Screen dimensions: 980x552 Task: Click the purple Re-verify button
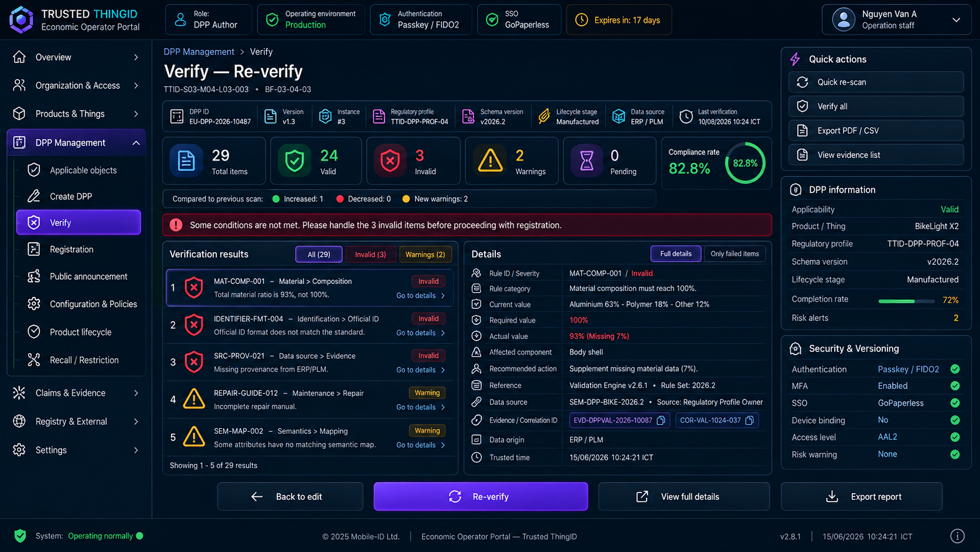click(481, 497)
